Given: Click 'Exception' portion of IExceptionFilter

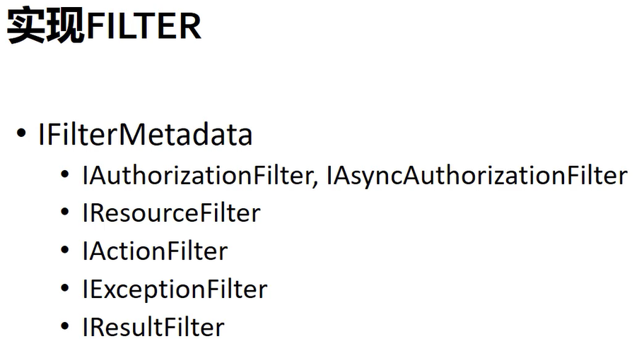Looking at the screenshot, I should (x=147, y=289).
